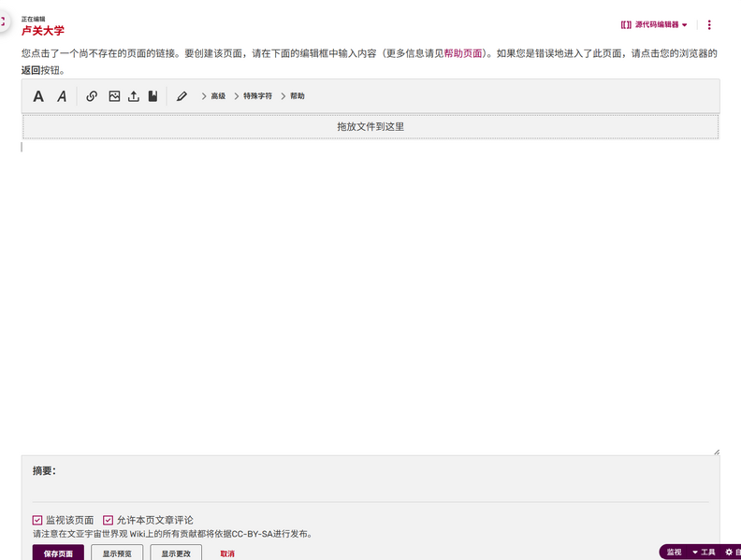This screenshot has height=560, width=741.
Task: Insert an image with the picture icon
Action: point(114,96)
